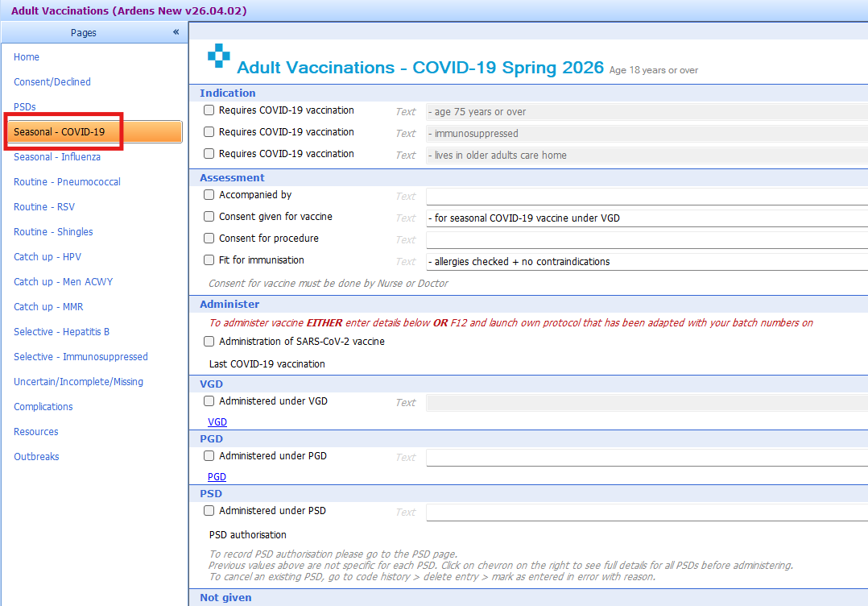The height and width of the screenshot is (606, 868).
Task: Click the '- immunosuppressed' text field
Action: tap(647, 133)
